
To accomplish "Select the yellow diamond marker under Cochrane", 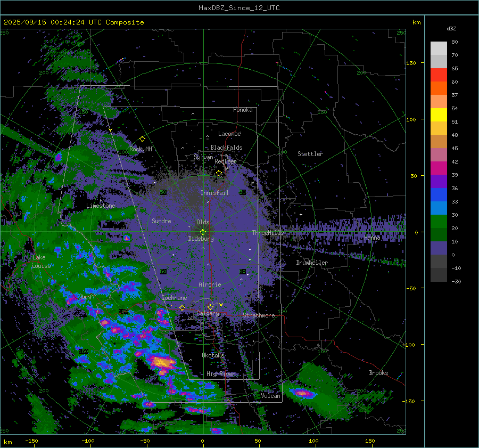I will pos(183,307).
